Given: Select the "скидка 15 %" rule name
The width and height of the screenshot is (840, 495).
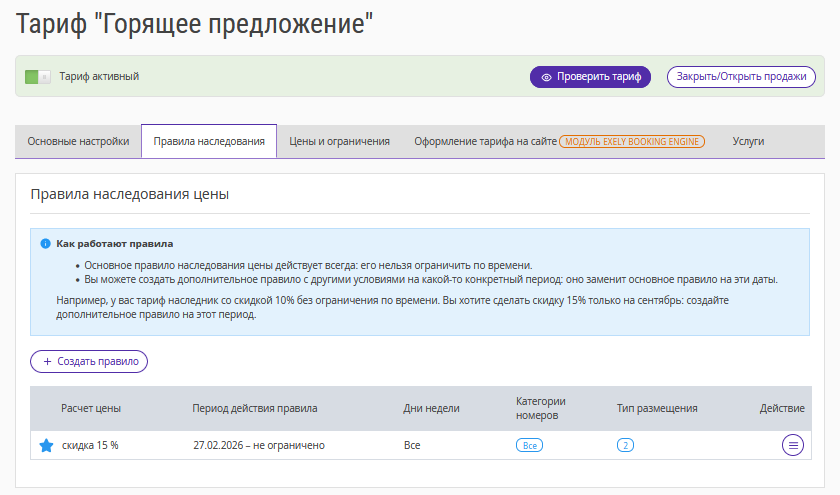Looking at the screenshot, I should click(x=90, y=446).
